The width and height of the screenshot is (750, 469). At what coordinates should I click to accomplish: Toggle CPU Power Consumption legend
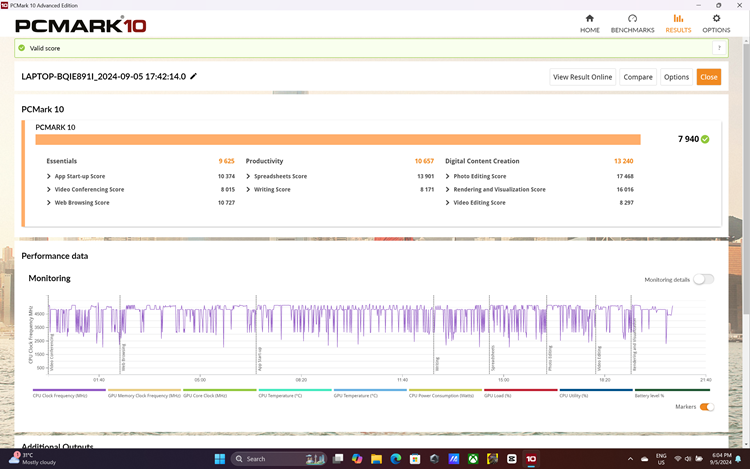(445, 393)
